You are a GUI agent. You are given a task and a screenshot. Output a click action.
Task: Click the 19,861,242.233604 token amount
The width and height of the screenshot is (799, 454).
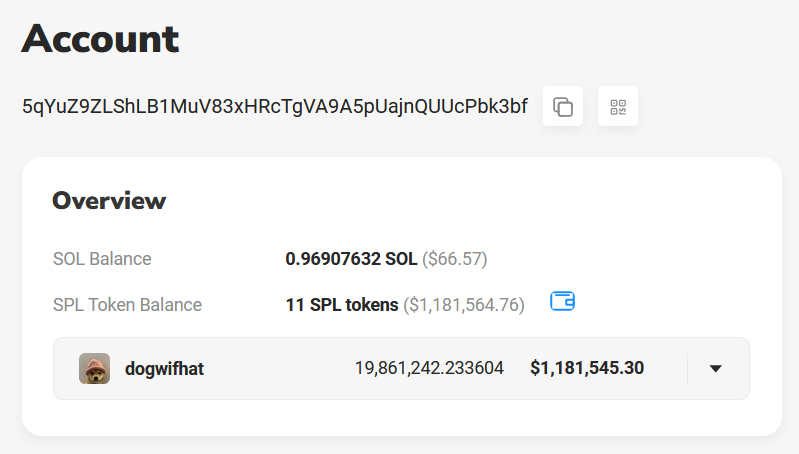[429, 368]
